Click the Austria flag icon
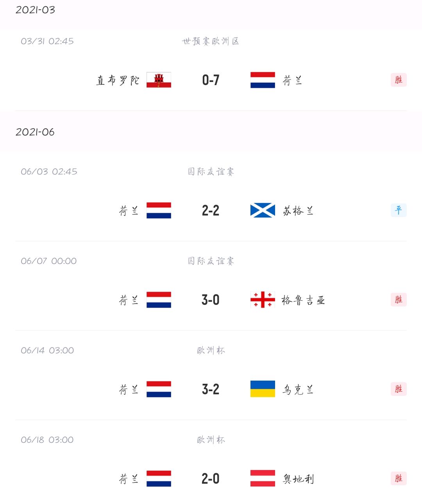 tap(263, 479)
